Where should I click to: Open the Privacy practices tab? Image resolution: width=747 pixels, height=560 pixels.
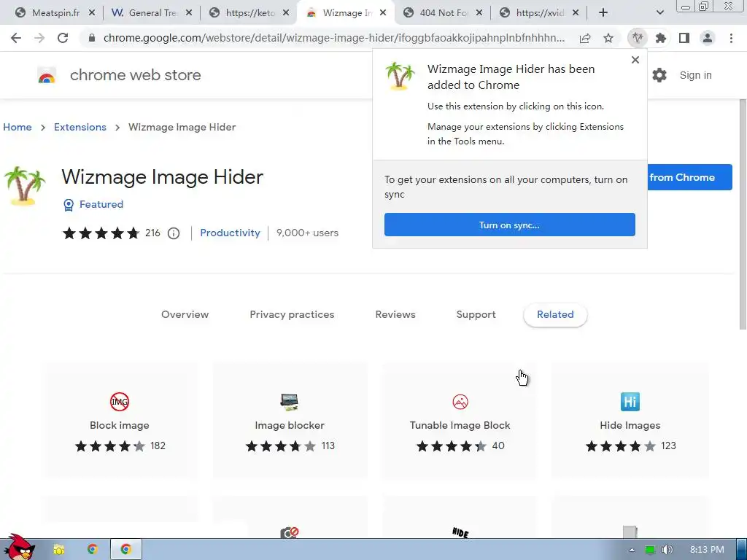click(x=292, y=315)
